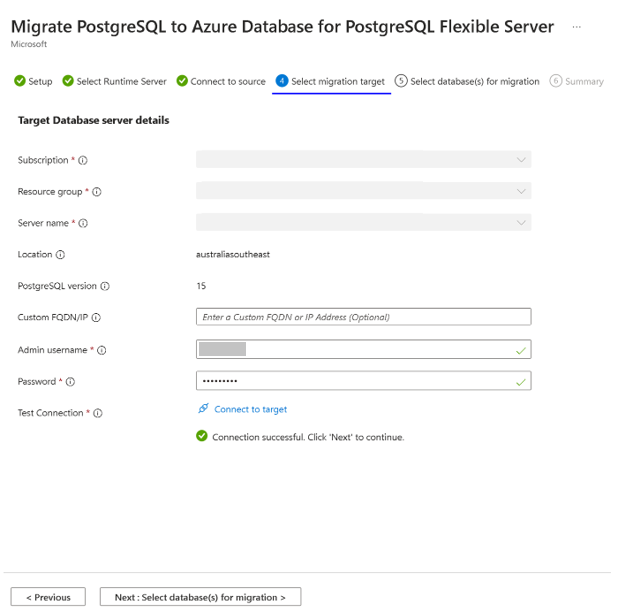Click the Custom FQDN/IP info icon
The width and height of the screenshot is (633, 612).
pyautogui.click(x=96, y=318)
